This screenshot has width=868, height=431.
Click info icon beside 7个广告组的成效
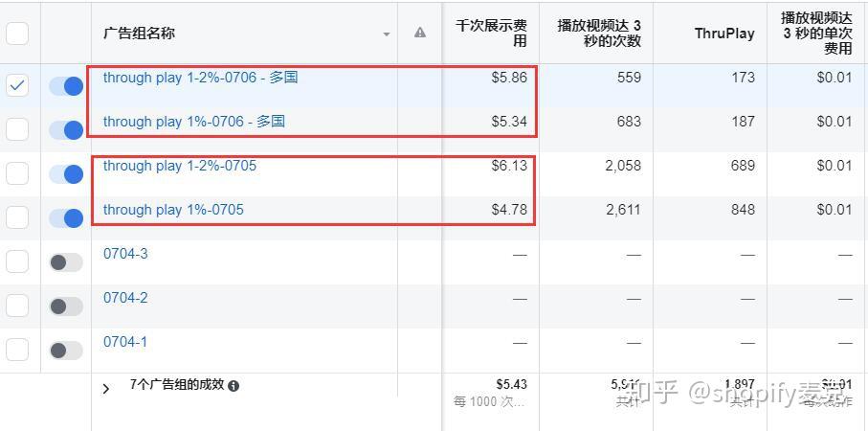click(x=234, y=385)
